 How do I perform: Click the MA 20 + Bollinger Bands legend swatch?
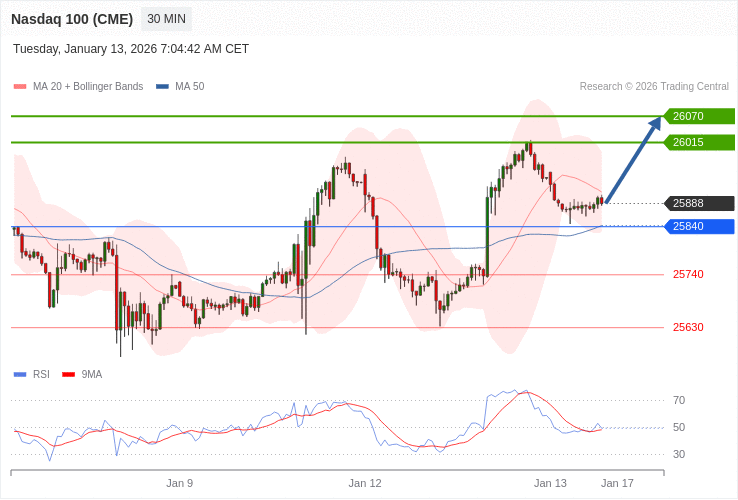tap(20, 87)
